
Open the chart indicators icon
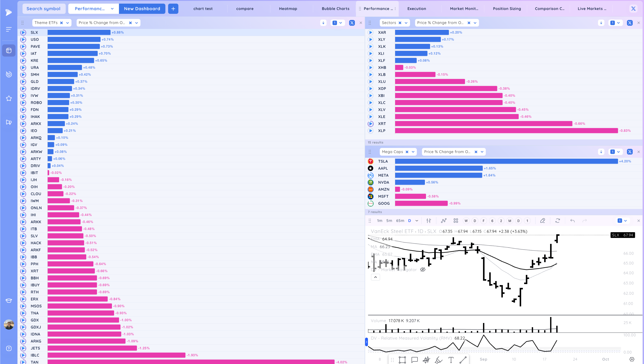pyautogui.click(x=444, y=220)
